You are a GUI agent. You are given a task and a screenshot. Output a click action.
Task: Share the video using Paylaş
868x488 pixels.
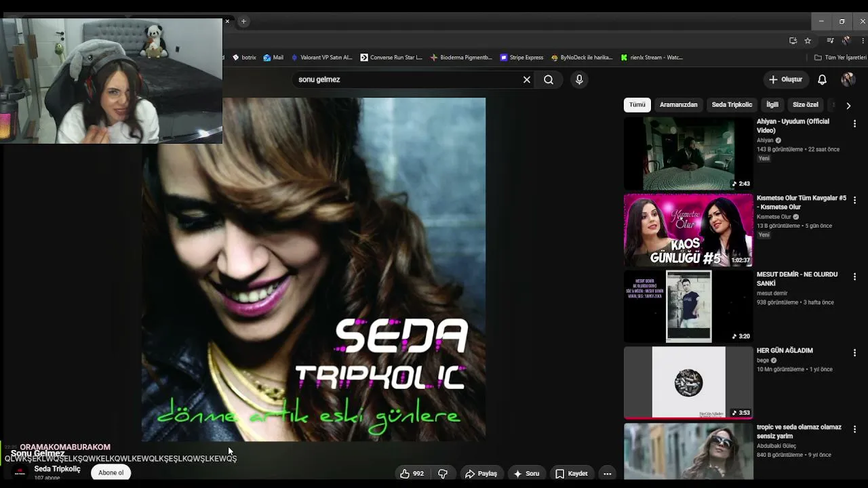coord(481,474)
